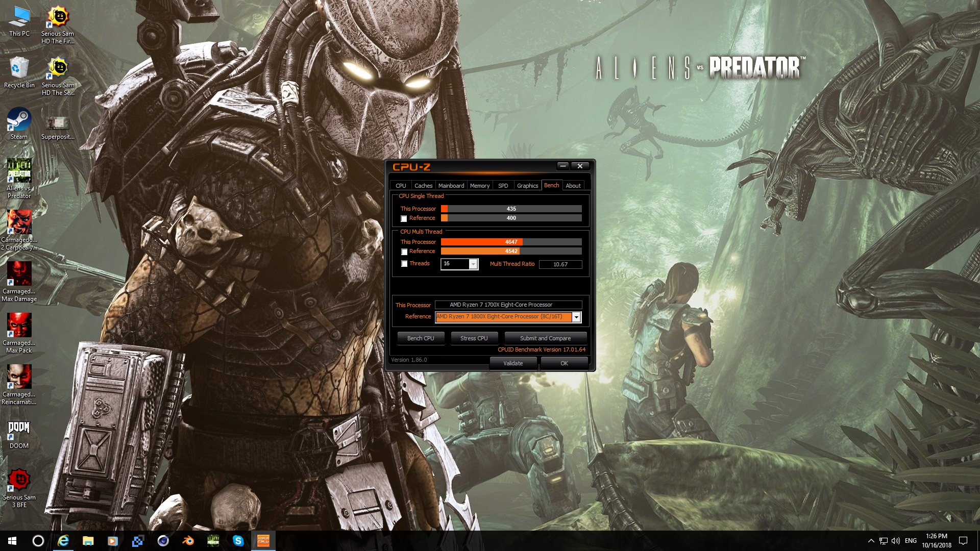980x551 pixels.
Task: Expand Reference processor dropdown arrow
Action: [x=576, y=317]
